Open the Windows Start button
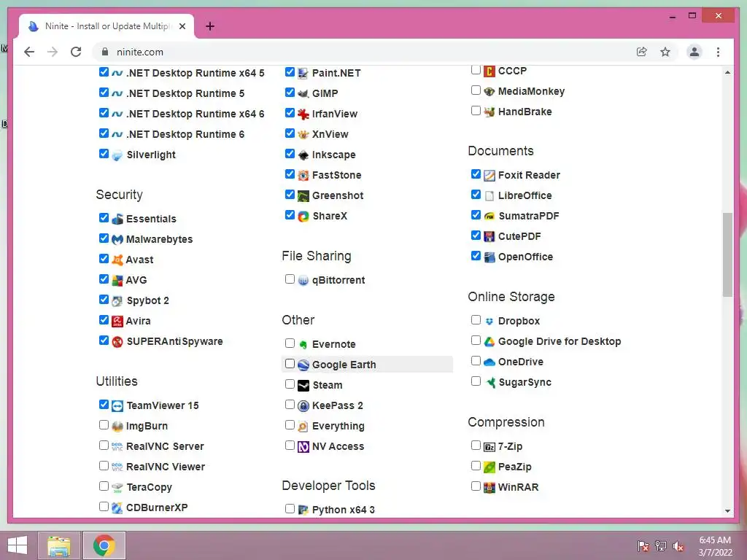Image resolution: width=747 pixels, height=560 pixels. click(x=18, y=545)
